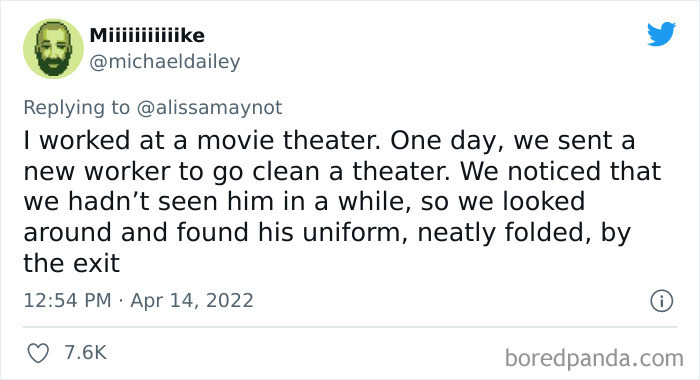Open the tweet info circle icon
Viewport: 700px width, 380px height.
tap(662, 301)
